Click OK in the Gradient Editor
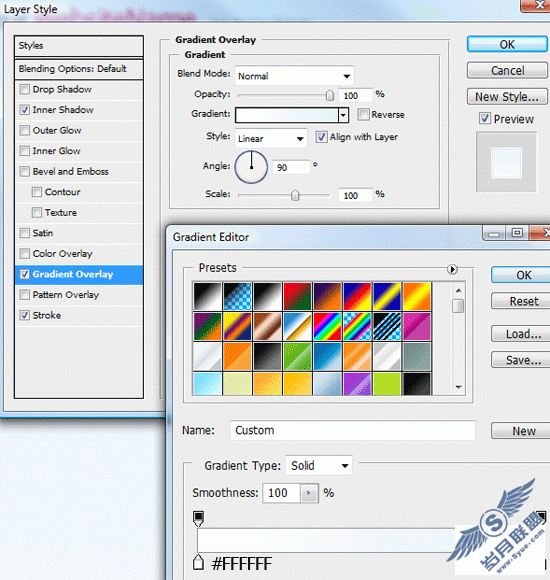This screenshot has width=550, height=580. (522, 275)
